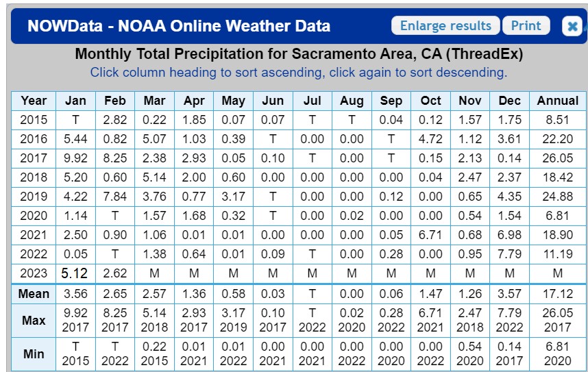The height and width of the screenshot is (372, 588).
Task: Sort by the Sep column heading
Action: pos(391,101)
